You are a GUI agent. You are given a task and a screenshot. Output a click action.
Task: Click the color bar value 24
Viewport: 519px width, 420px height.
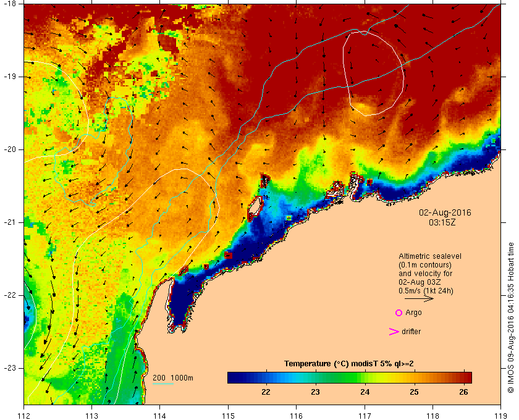(x=365, y=392)
